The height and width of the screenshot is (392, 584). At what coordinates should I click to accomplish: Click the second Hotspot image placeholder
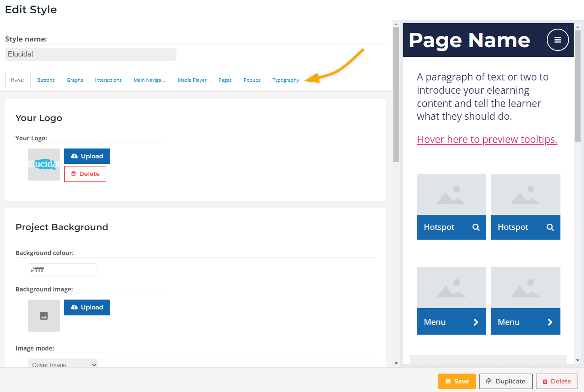pyautogui.click(x=526, y=194)
